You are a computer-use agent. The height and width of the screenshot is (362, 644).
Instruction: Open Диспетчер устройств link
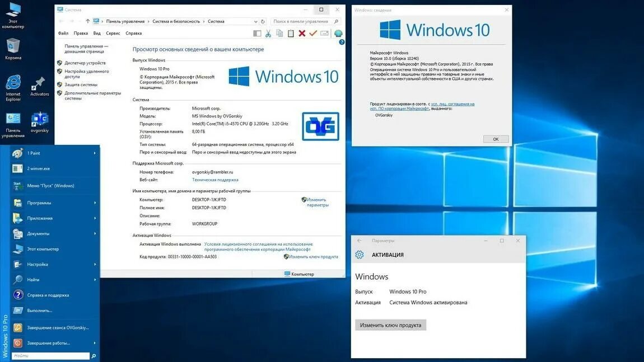(85, 63)
